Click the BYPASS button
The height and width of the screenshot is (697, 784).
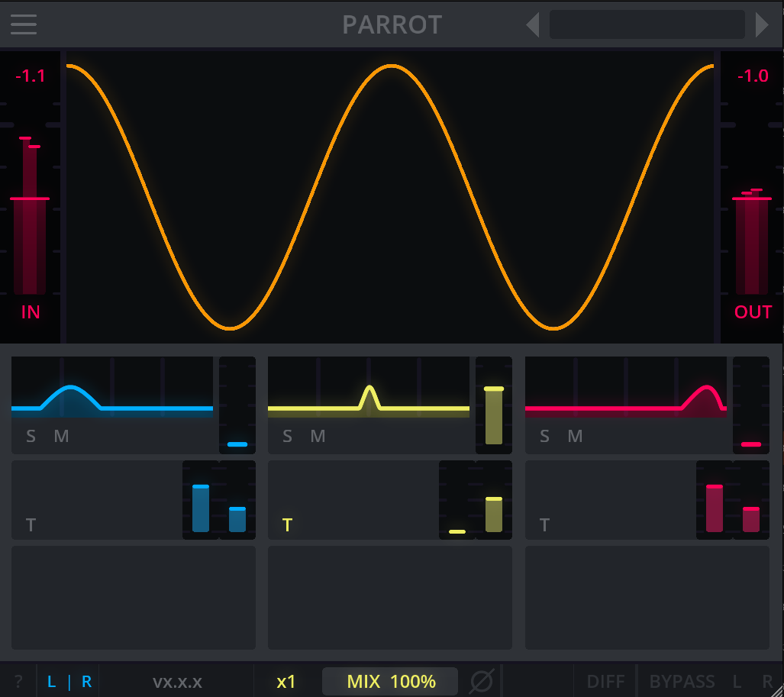click(x=682, y=682)
